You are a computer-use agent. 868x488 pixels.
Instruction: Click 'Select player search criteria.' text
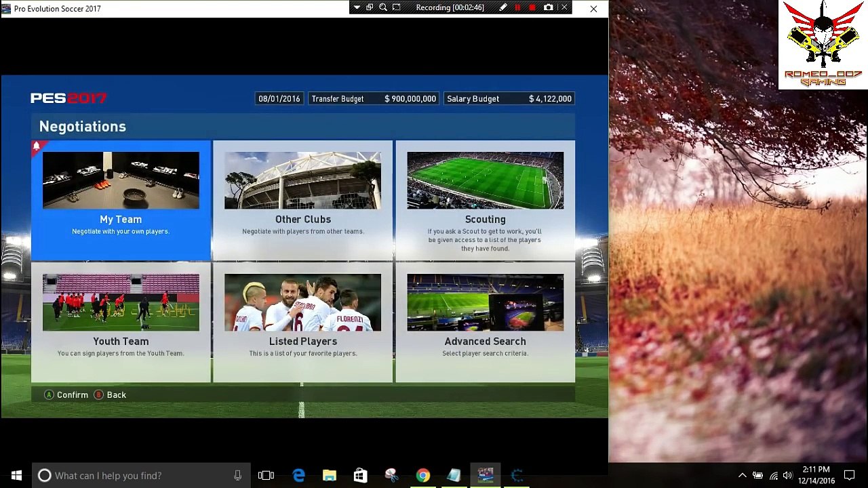485,353
